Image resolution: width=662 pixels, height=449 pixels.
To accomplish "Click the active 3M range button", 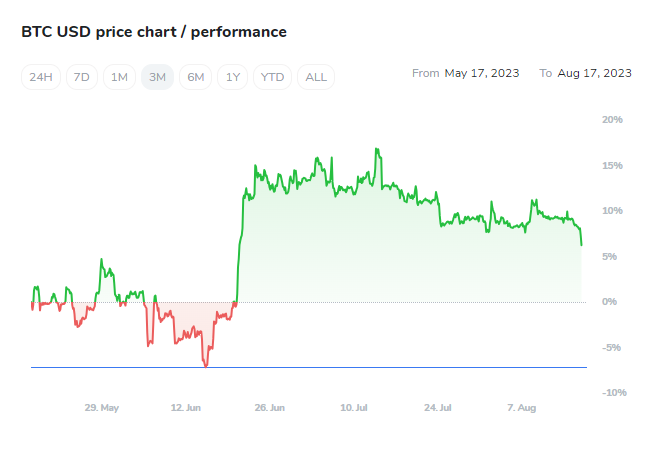I will (157, 77).
